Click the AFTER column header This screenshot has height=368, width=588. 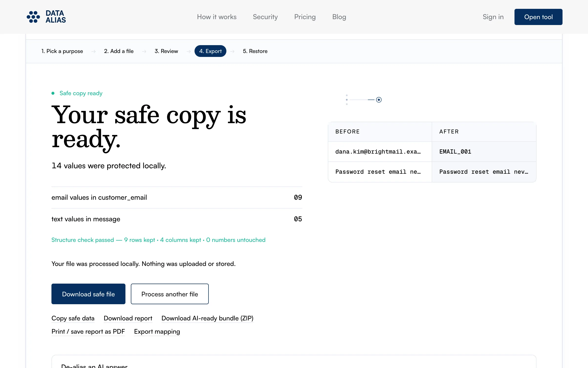[484, 131]
